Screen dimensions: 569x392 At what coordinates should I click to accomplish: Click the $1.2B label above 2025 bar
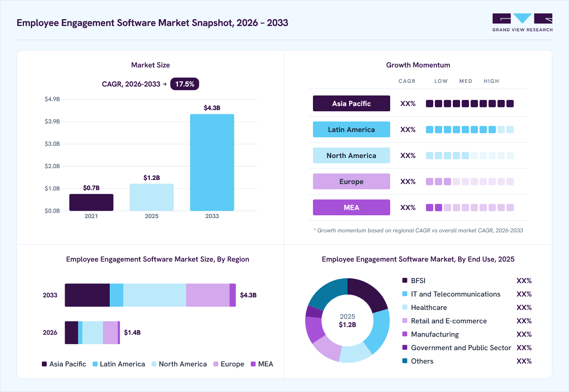tap(152, 178)
